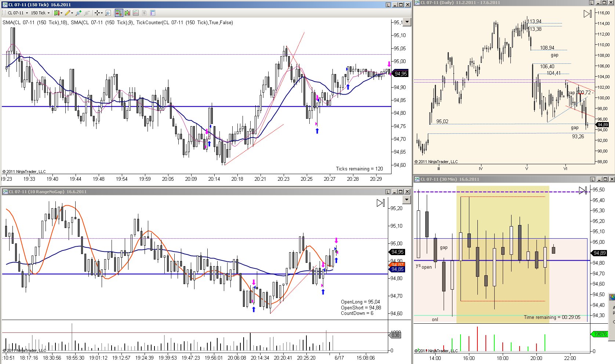
Task: Click the 'Time remaining = 00:29:05' text
Action: point(552,317)
